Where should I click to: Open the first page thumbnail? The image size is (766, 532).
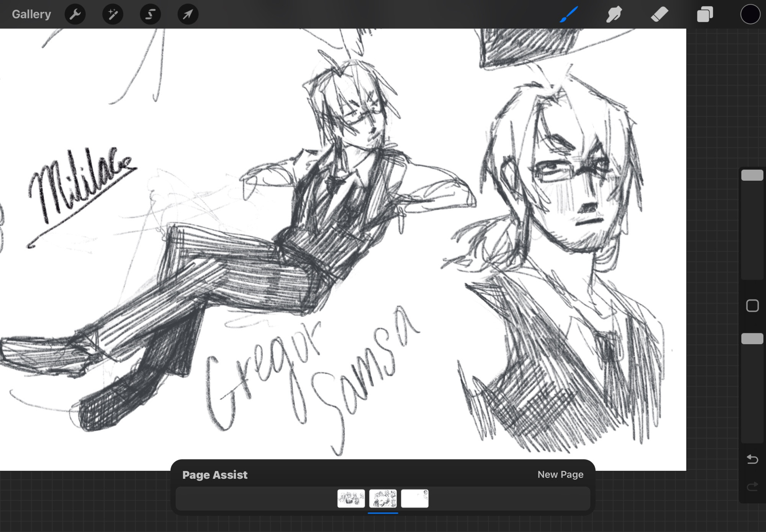pyautogui.click(x=351, y=498)
